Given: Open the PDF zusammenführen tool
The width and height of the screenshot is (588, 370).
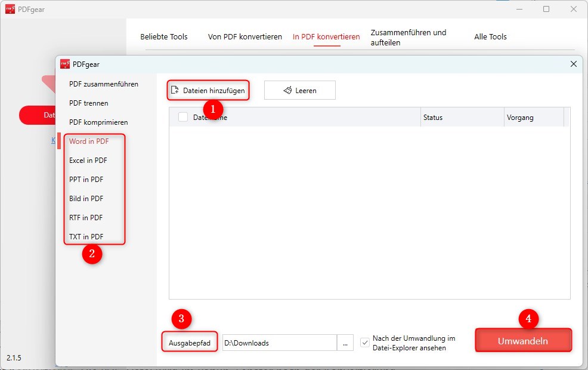Looking at the screenshot, I should pyautogui.click(x=104, y=84).
